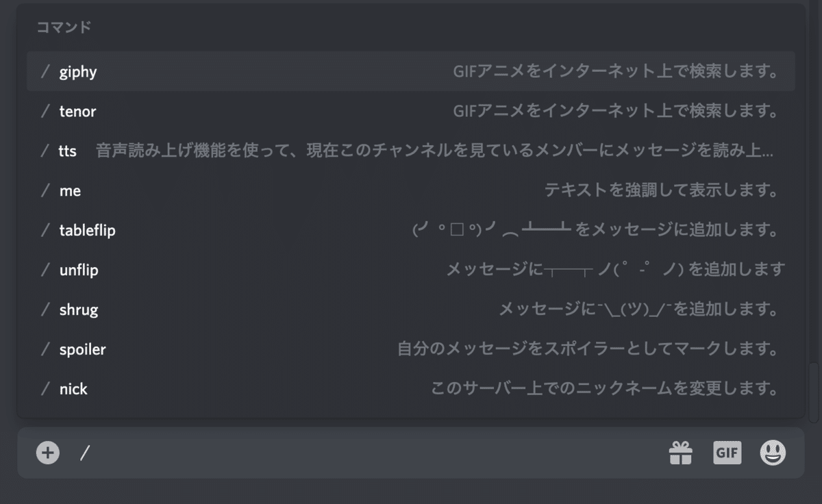822x504 pixels.
Task: Click the GIF label icon near emoji picker
Action: click(x=727, y=453)
